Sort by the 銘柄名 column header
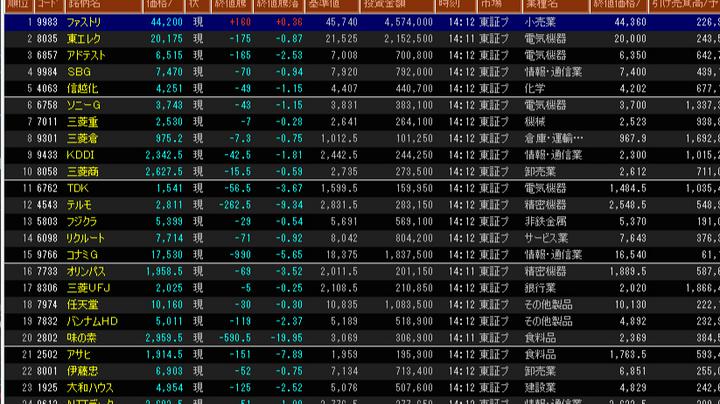This screenshot has height=404, width=720. pos(84,5)
